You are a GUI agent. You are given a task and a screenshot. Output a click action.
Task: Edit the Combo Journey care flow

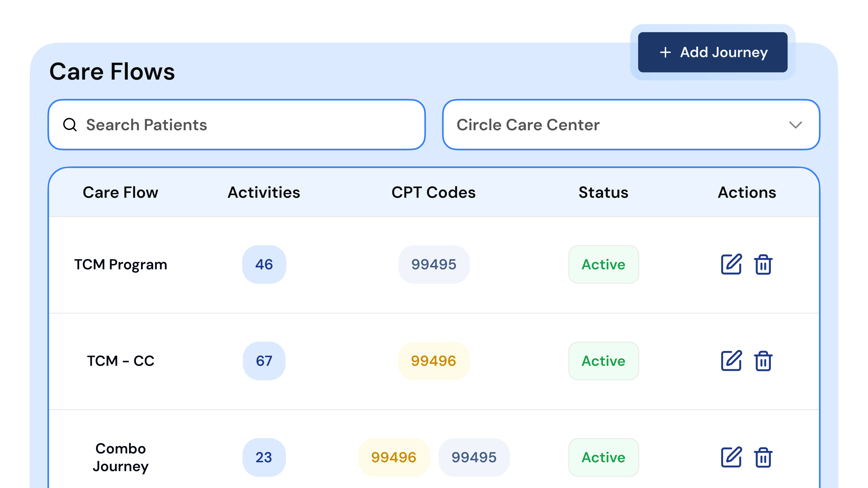click(x=731, y=457)
